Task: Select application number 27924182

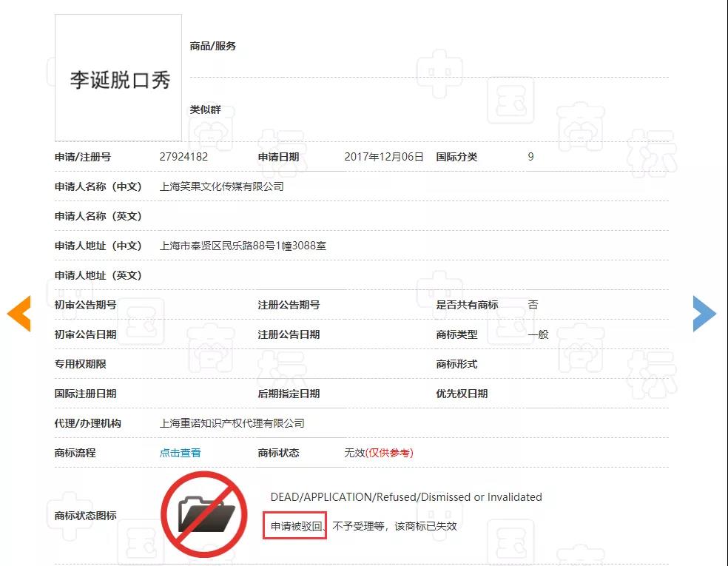Action: (184, 157)
